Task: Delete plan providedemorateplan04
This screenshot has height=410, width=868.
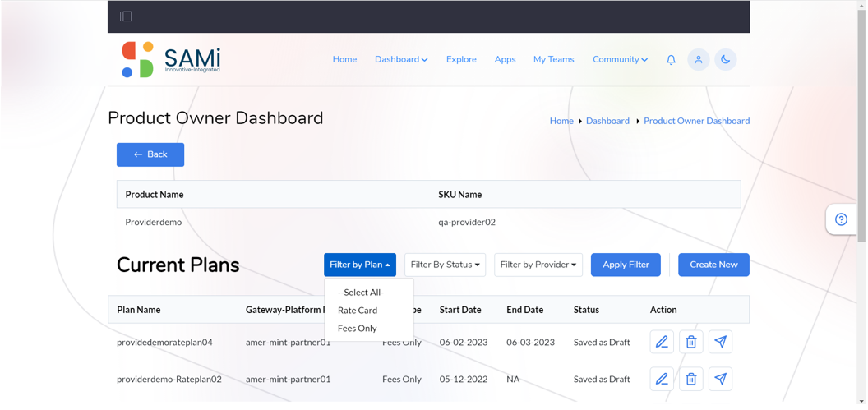Action: coord(690,342)
